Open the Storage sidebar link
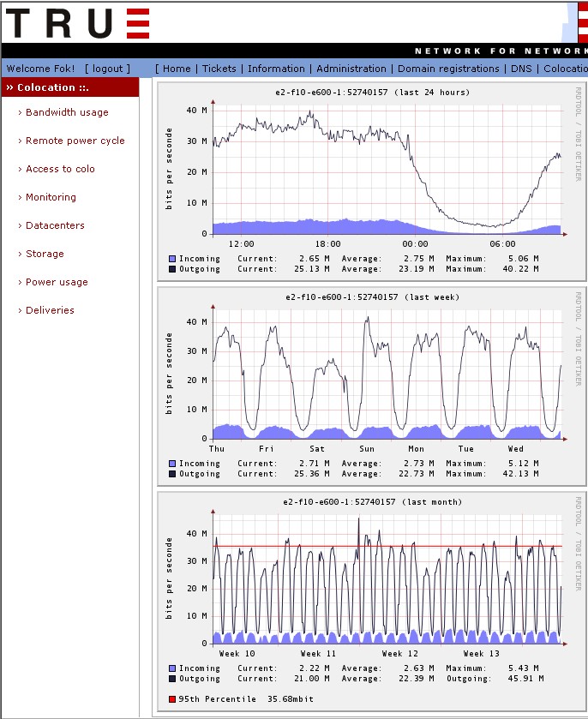Viewport: 588px width, 719px height. [45, 254]
